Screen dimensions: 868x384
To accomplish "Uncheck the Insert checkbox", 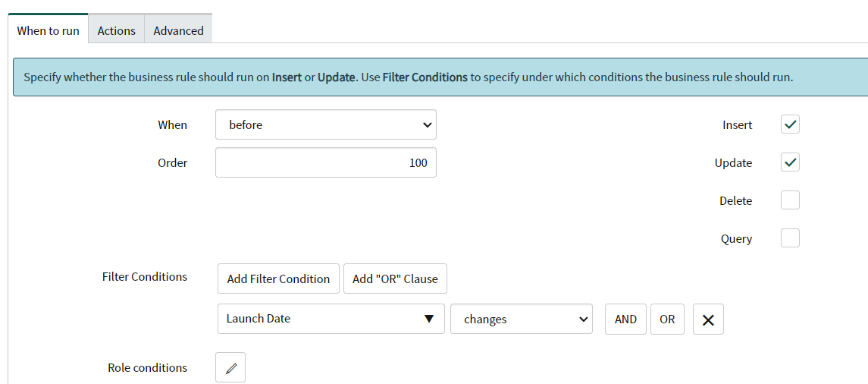I will pyautogui.click(x=790, y=125).
